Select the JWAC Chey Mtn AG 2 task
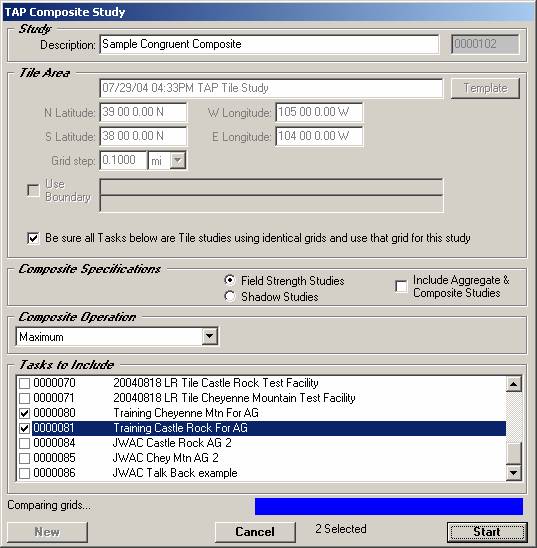Image resolution: width=537 pixels, height=548 pixels. [x=261, y=458]
